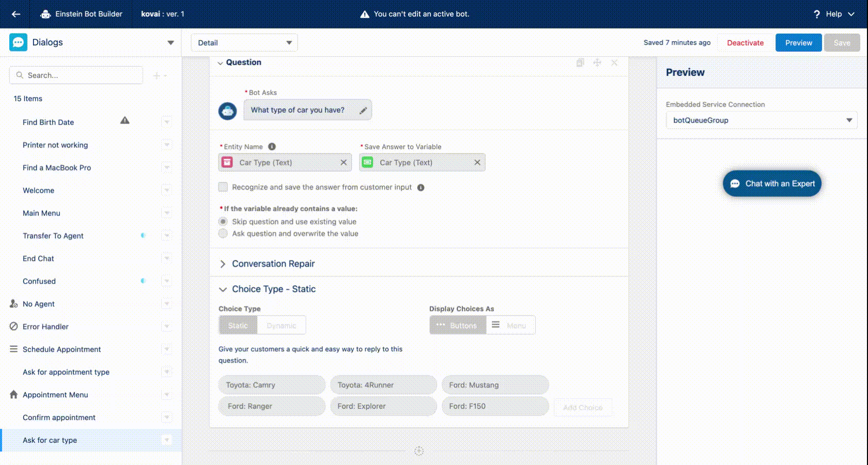Screen dimensions: 868x465
Task: Remove the Car Type entity with its X icon
Action: [x=344, y=162]
